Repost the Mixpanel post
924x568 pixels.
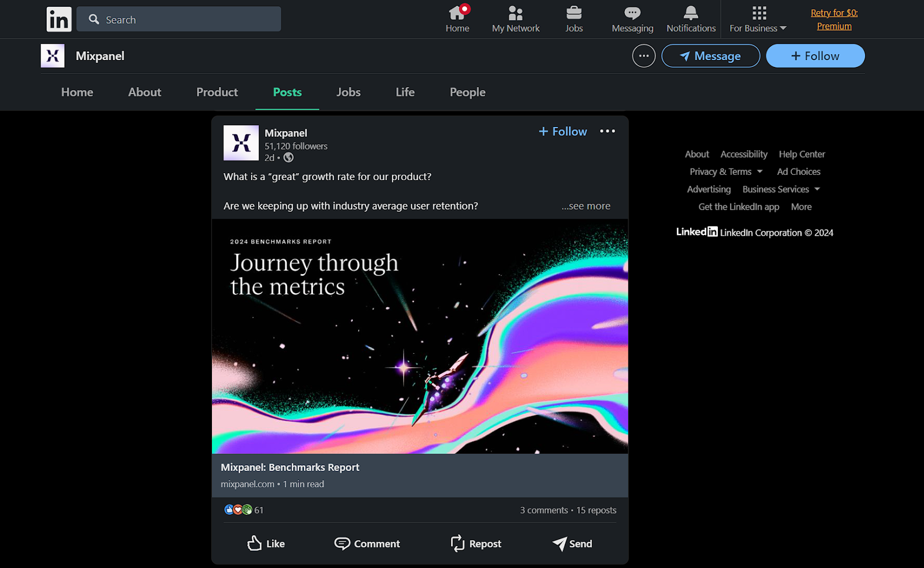pyautogui.click(x=476, y=544)
